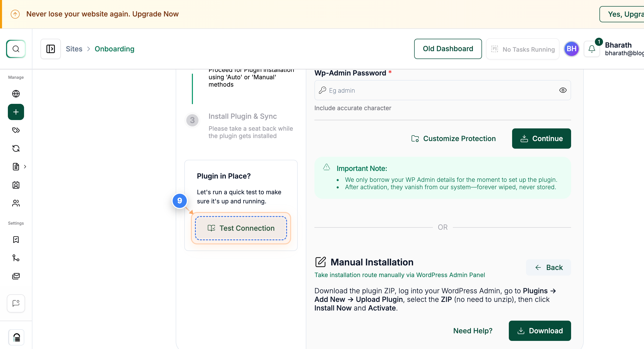Click the Back button in Manual Installation
The image size is (644, 349).
[x=549, y=267]
